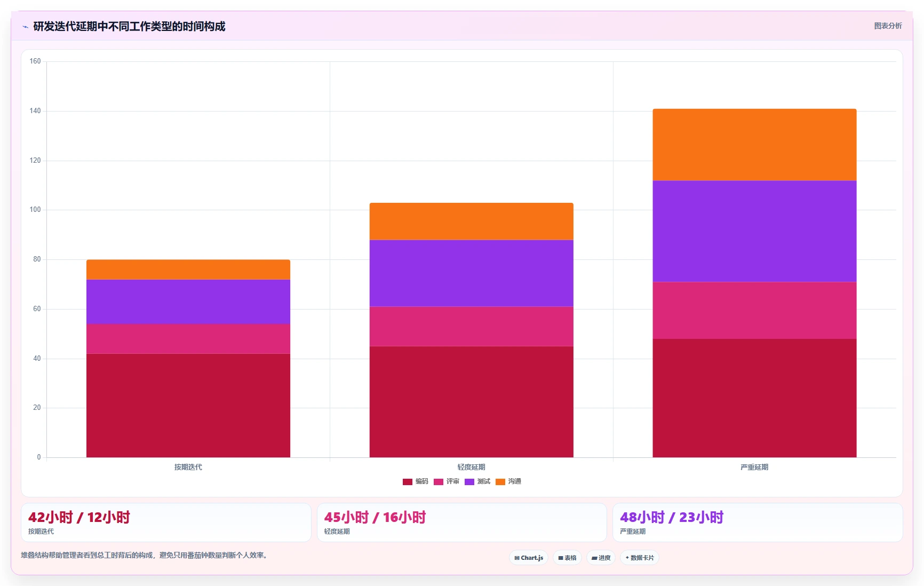Screen dimensions: 924x586
Task: Toggle the 沟通 series via legend label
Action: pos(515,481)
